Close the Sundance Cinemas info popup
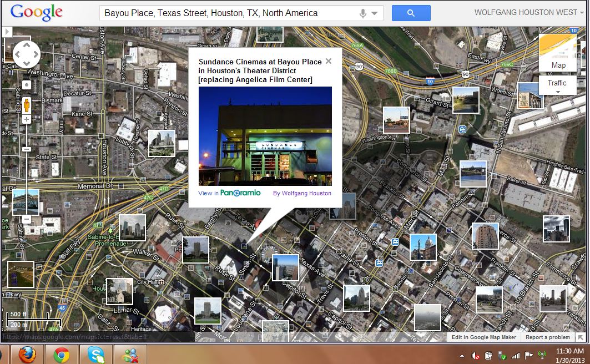Image resolution: width=590 pixels, height=364 pixels. [329, 61]
